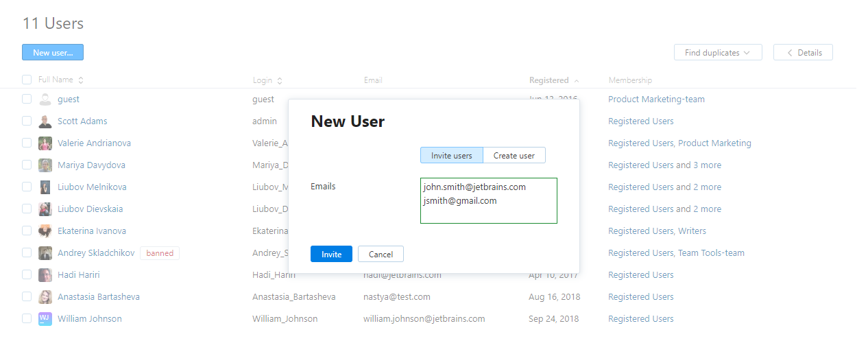Screen dimensions: 868x341
Task: Open Registered Users, Writers membership
Action: click(x=657, y=231)
